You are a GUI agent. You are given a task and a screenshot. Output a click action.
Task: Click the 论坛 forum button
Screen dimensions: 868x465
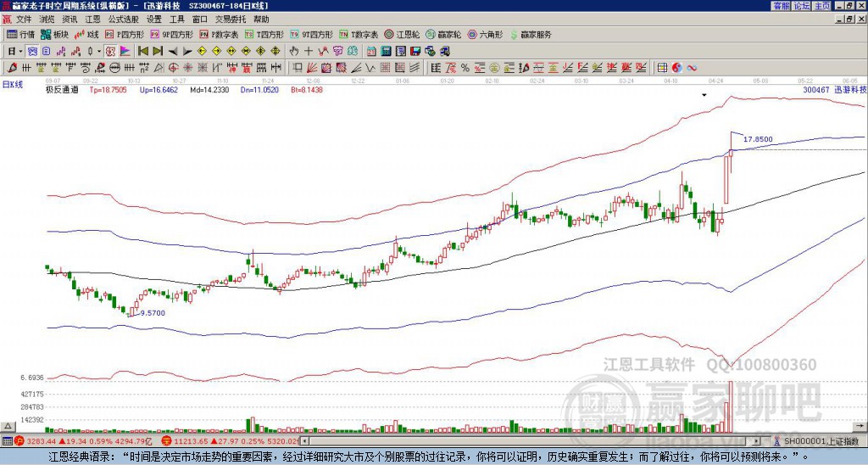[x=801, y=6]
